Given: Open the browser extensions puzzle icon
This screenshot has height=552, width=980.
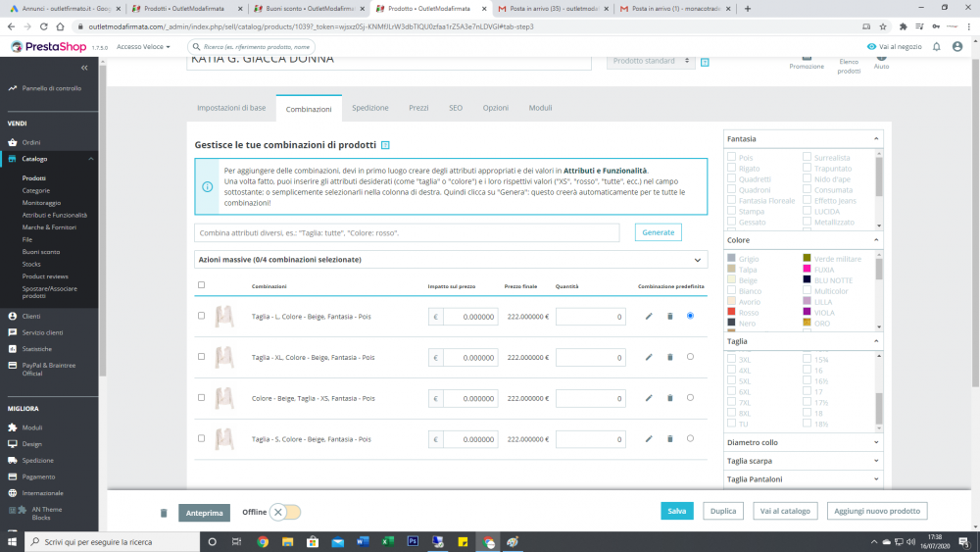Looking at the screenshot, I should click(x=904, y=26).
